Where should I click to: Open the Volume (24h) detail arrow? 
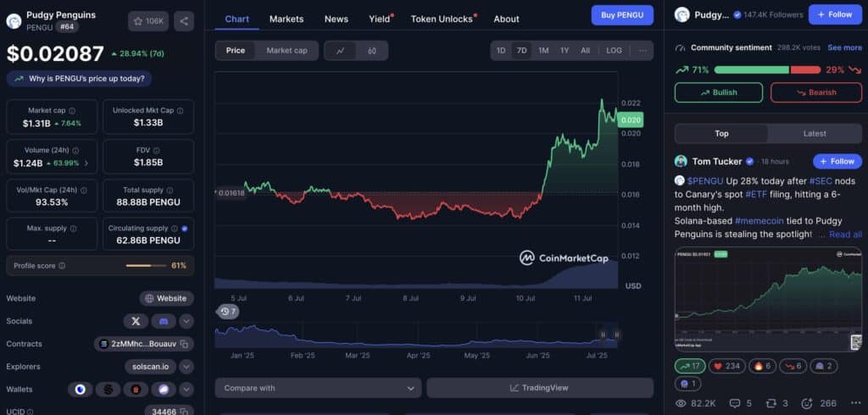(x=86, y=163)
